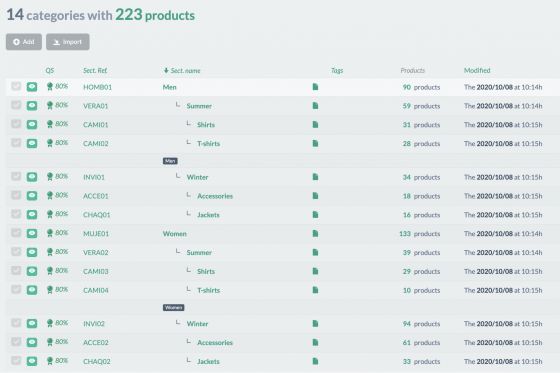Tick the checkbox for HOMB01 row

pos(16,86)
